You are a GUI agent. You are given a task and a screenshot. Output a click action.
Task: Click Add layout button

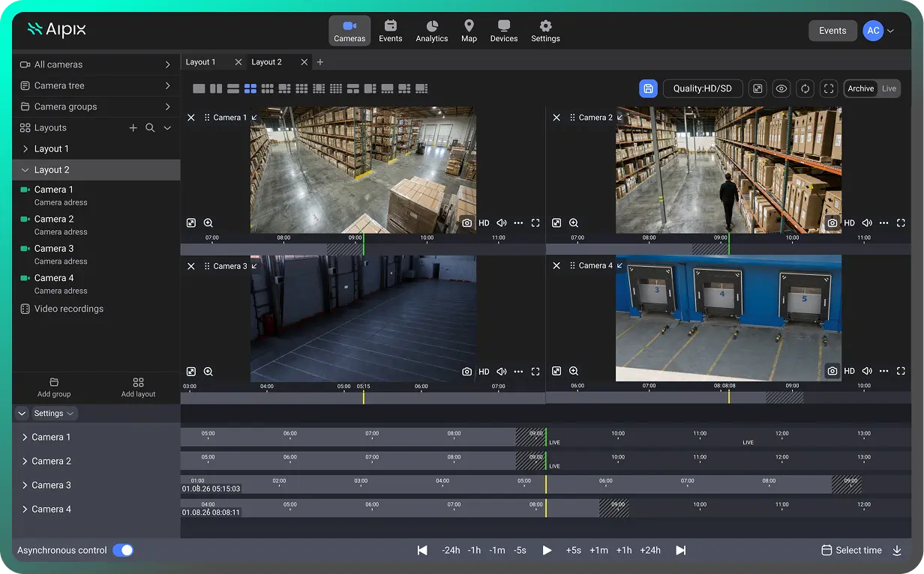coord(138,387)
